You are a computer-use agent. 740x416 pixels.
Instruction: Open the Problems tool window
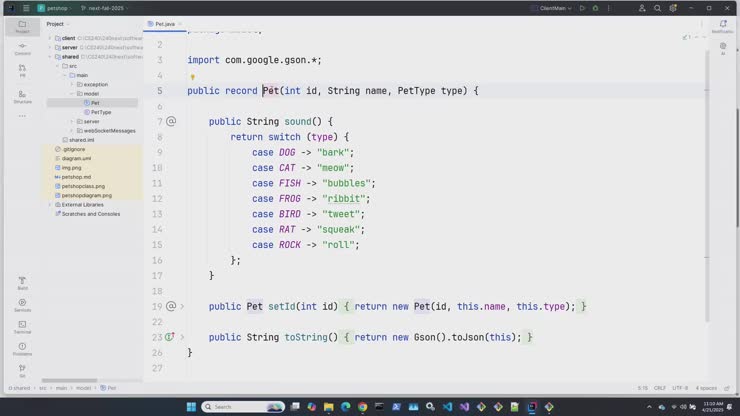click(22, 349)
